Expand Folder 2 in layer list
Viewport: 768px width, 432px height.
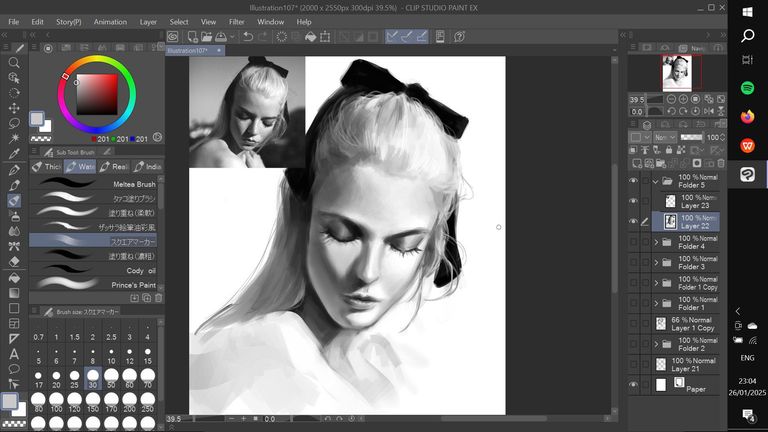pyautogui.click(x=656, y=344)
